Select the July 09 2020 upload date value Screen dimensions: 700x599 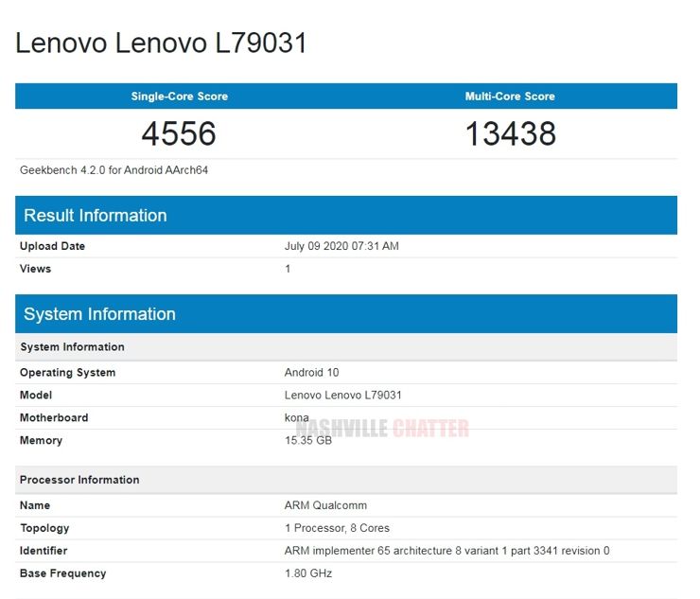tap(341, 246)
